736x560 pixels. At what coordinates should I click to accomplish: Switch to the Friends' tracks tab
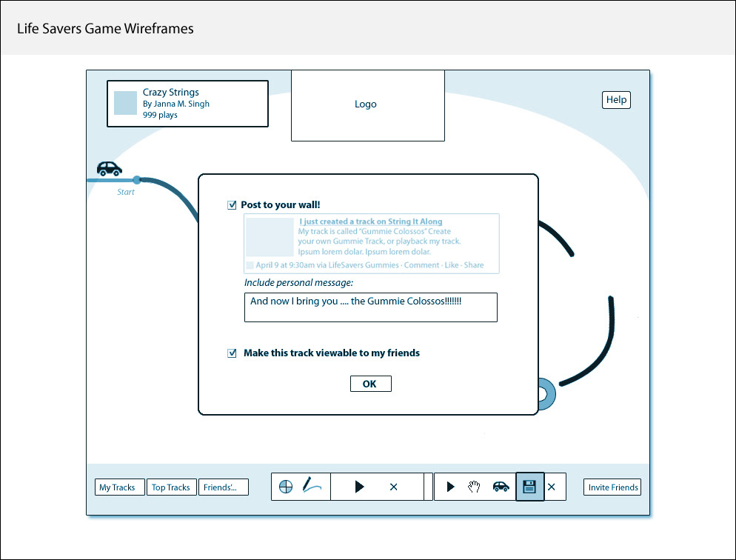click(224, 487)
